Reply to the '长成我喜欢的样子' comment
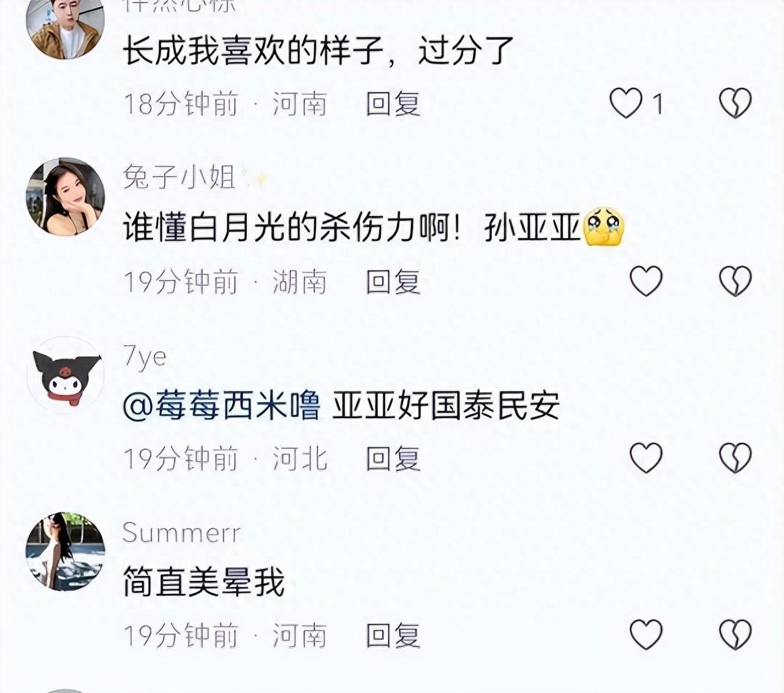Viewport: 784px width, 693px height. (x=393, y=103)
